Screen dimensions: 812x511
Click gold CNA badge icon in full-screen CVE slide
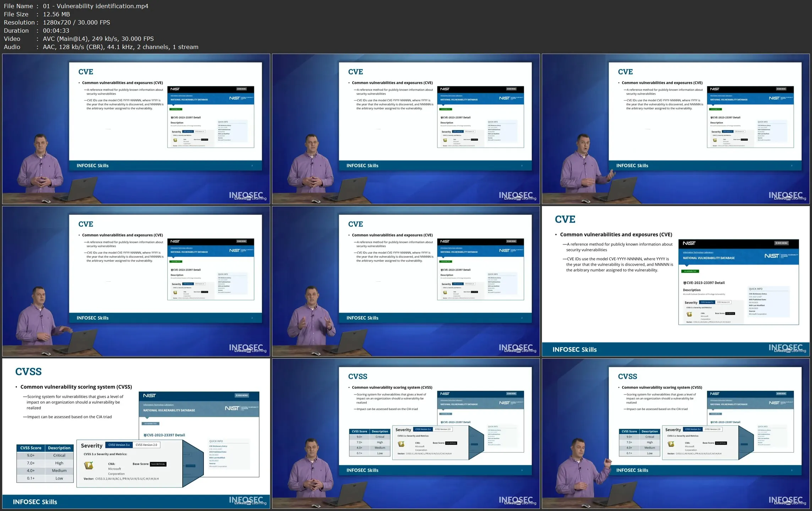point(689,314)
